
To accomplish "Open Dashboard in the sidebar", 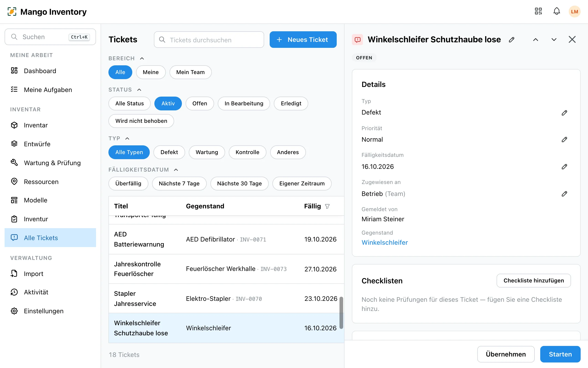I will 50,71.
